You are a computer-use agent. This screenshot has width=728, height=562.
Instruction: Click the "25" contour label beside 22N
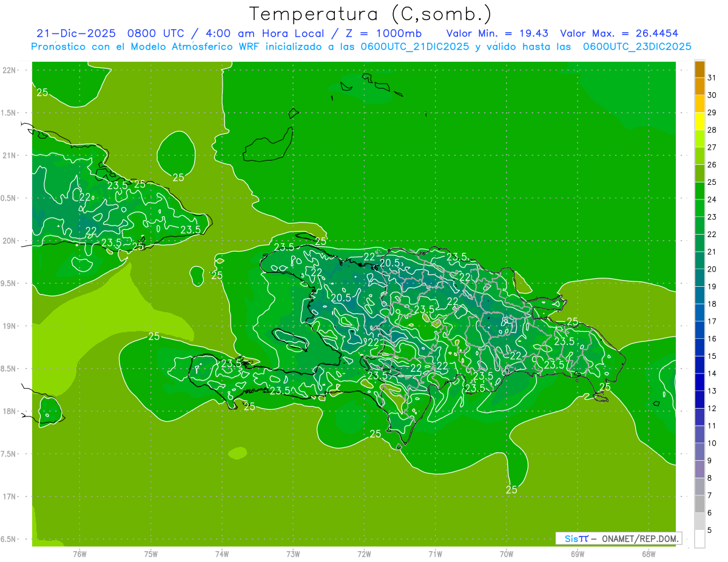click(42, 93)
